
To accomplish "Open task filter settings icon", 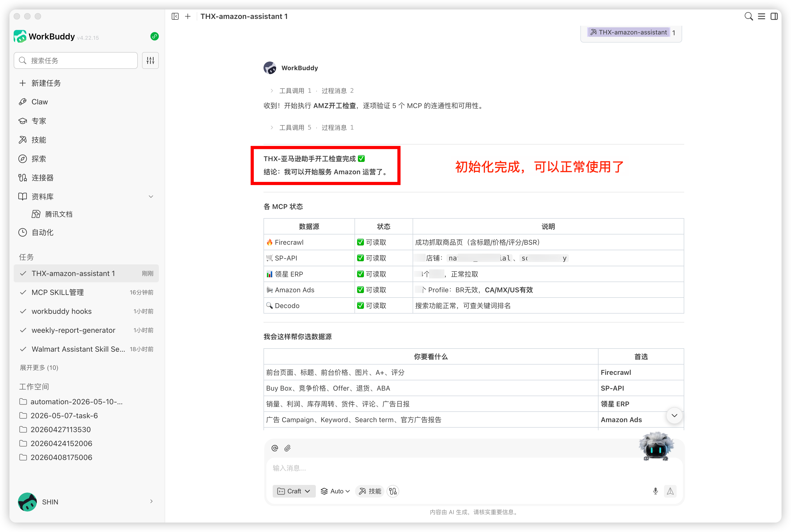I will (150, 60).
